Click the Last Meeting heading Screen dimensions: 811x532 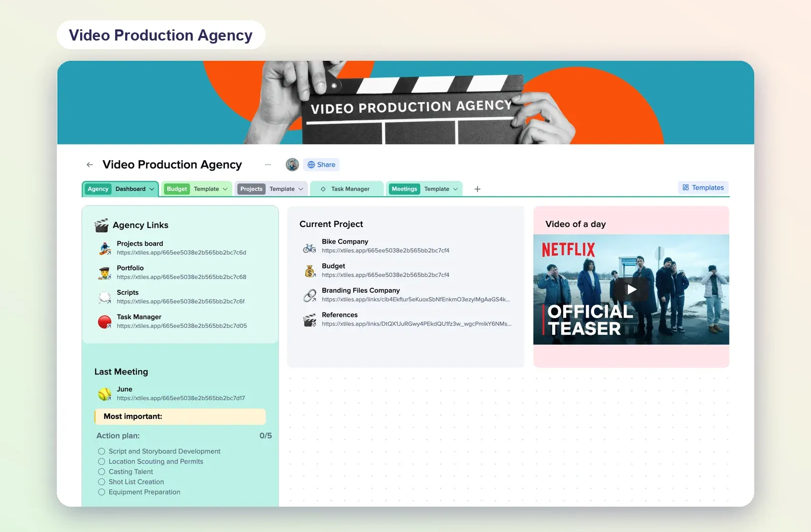pos(121,372)
